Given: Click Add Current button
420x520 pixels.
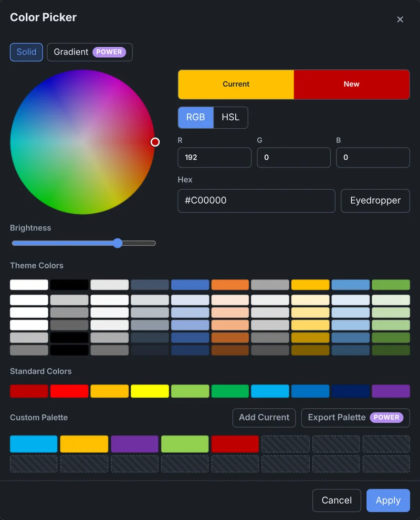Looking at the screenshot, I should 264,418.
